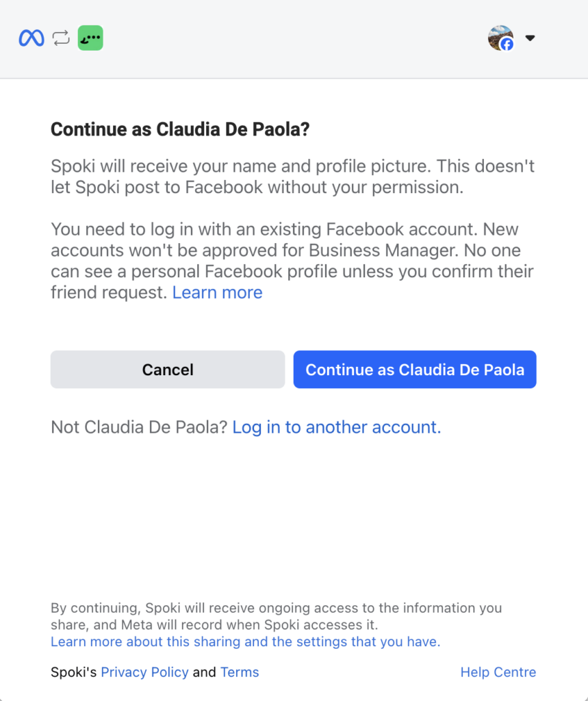Click Continue as Claudia De Paola button
This screenshot has width=588, height=701.
(x=415, y=370)
